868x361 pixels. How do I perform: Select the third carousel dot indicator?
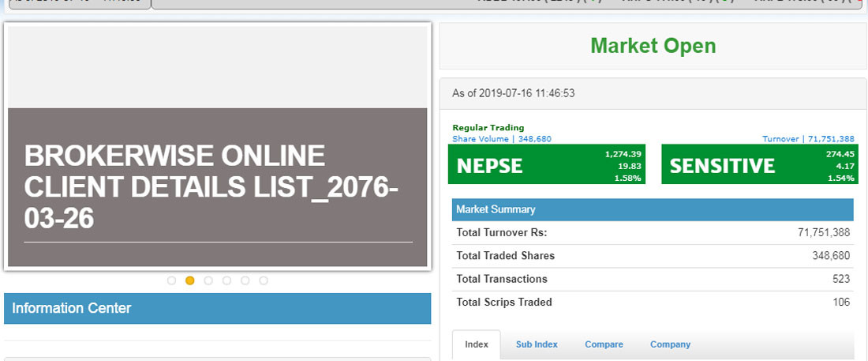click(x=208, y=280)
